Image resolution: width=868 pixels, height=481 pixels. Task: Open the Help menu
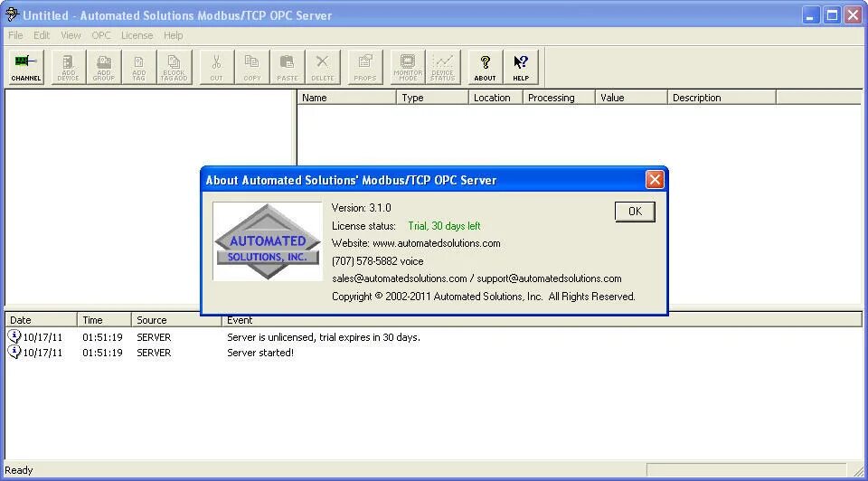[174, 35]
